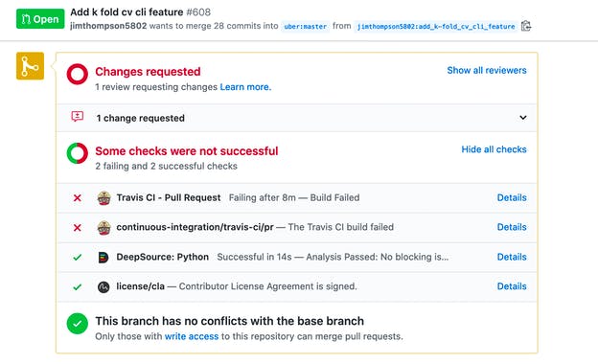Open Show all reviewers link
Image resolution: width=598 pixels, height=364 pixels.
(x=487, y=71)
